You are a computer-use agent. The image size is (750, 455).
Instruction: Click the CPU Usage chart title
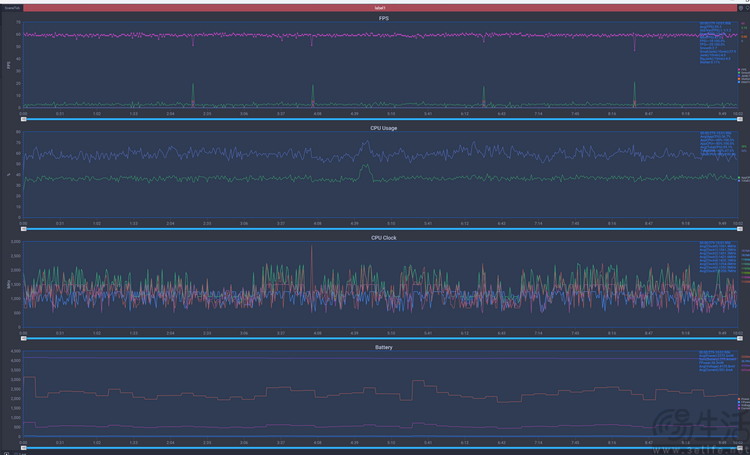point(384,128)
